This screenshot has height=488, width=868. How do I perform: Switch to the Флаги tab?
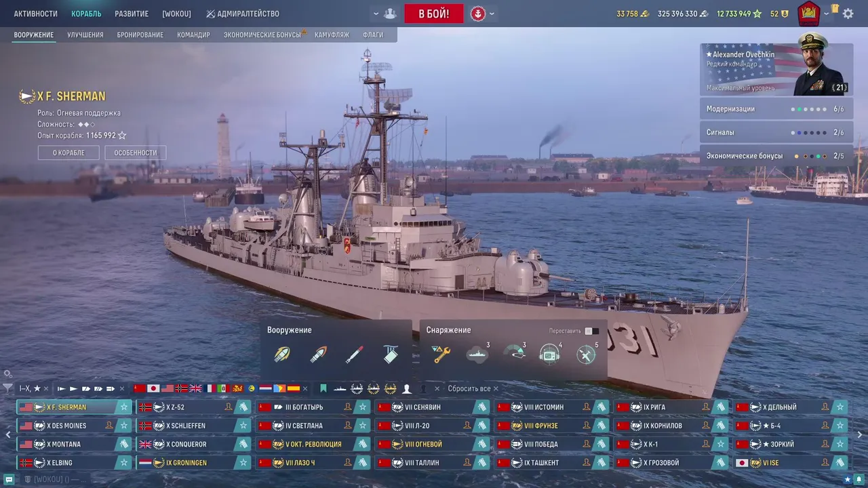373,35
